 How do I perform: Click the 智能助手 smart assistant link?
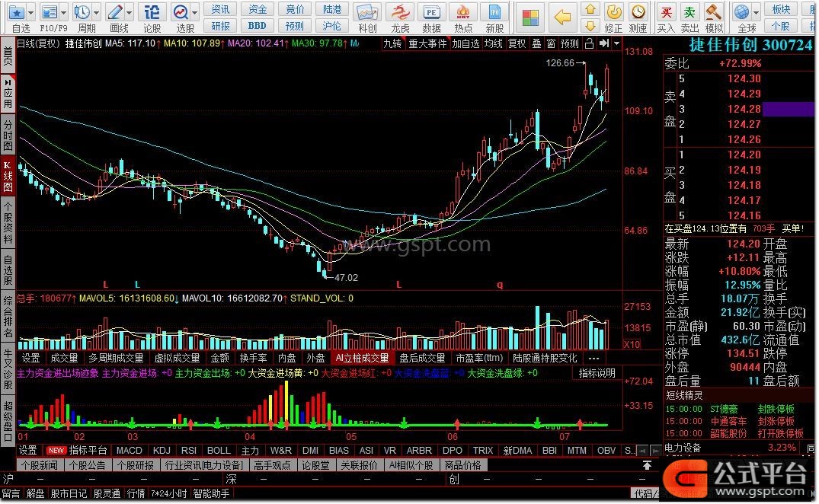pos(211,493)
